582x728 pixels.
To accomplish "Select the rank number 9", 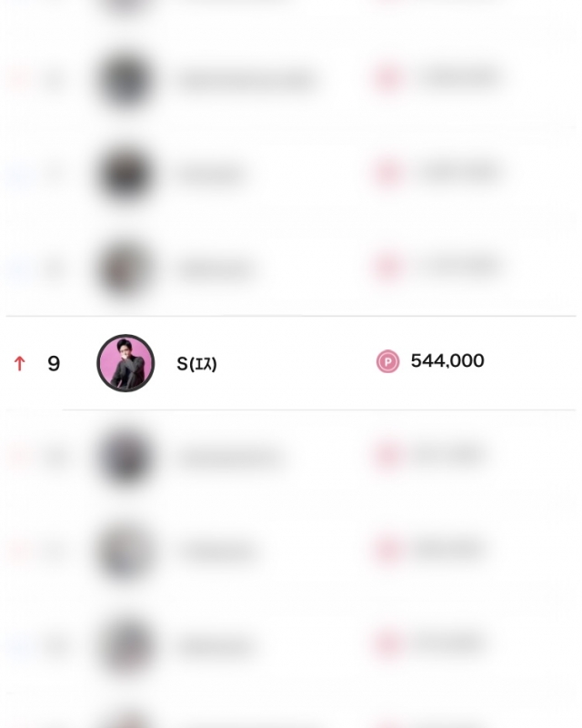I will coord(54,363).
